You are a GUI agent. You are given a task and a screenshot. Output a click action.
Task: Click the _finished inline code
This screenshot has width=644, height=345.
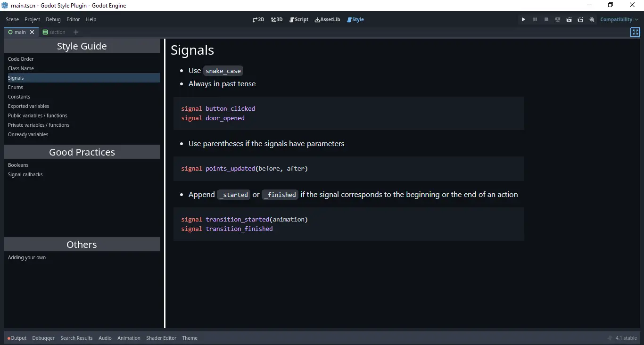(x=280, y=195)
